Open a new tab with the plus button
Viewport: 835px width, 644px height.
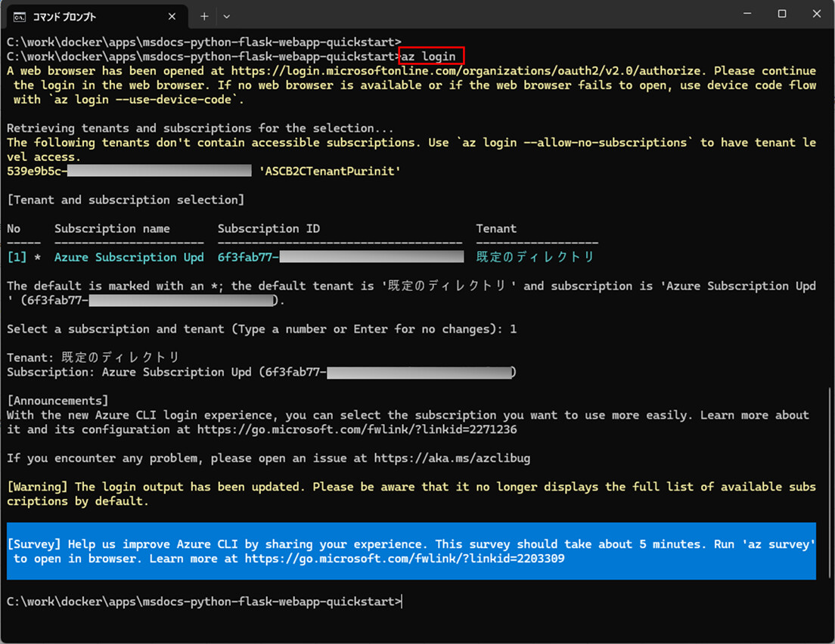pos(203,16)
